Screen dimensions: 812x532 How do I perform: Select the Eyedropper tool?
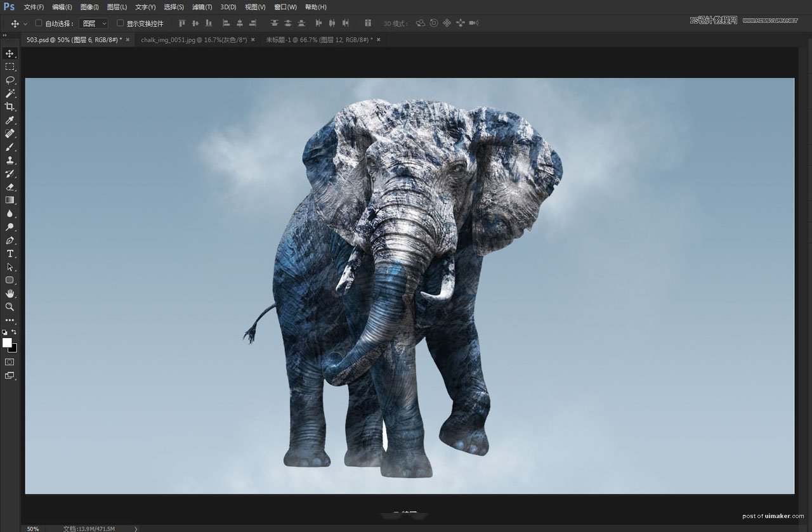point(10,120)
